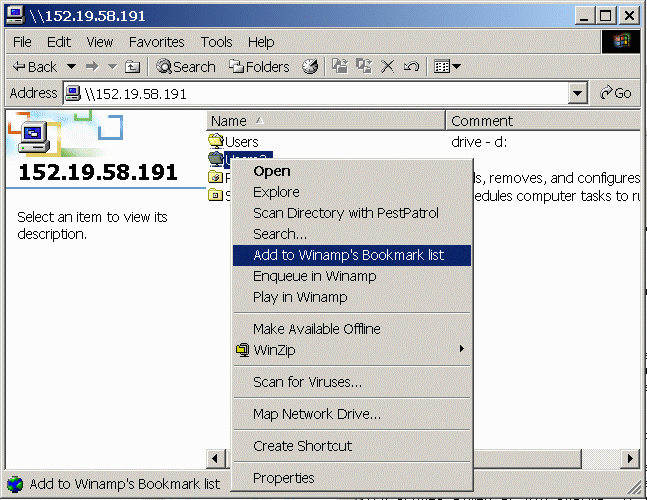The height and width of the screenshot is (500, 647).
Task: Click the Move To toolbar icon
Action: (x=340, y=66)
